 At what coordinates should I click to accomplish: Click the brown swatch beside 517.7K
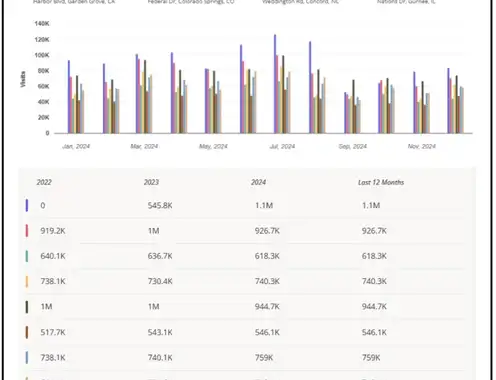(27, 332)
